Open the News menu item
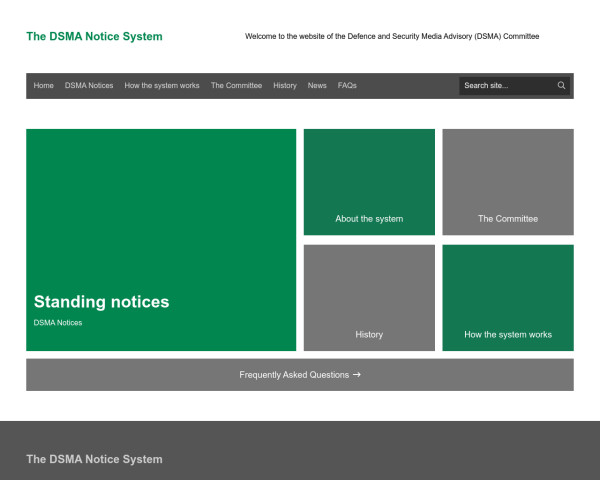 317,86
